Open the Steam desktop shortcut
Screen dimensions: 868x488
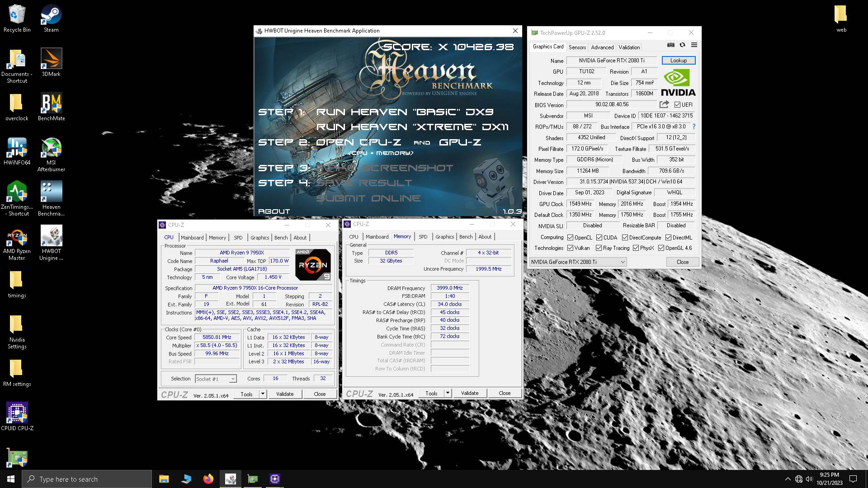[x=51, y=19]
